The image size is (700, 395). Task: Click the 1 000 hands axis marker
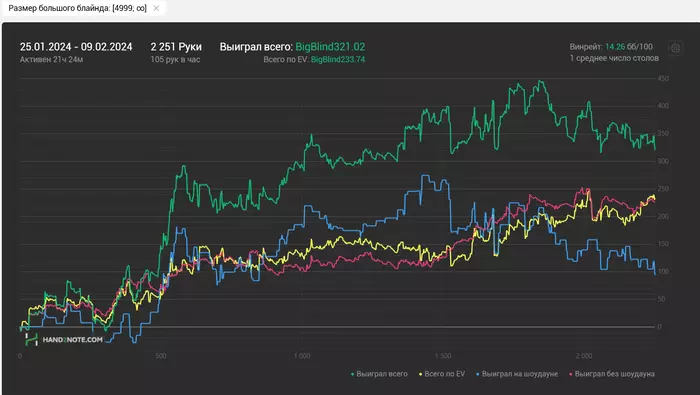[x=302, y=356]
